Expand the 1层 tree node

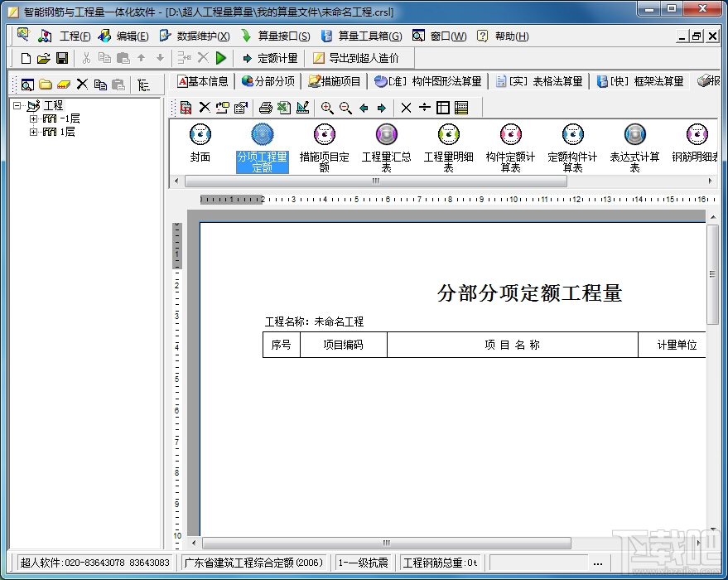point(33,132)
